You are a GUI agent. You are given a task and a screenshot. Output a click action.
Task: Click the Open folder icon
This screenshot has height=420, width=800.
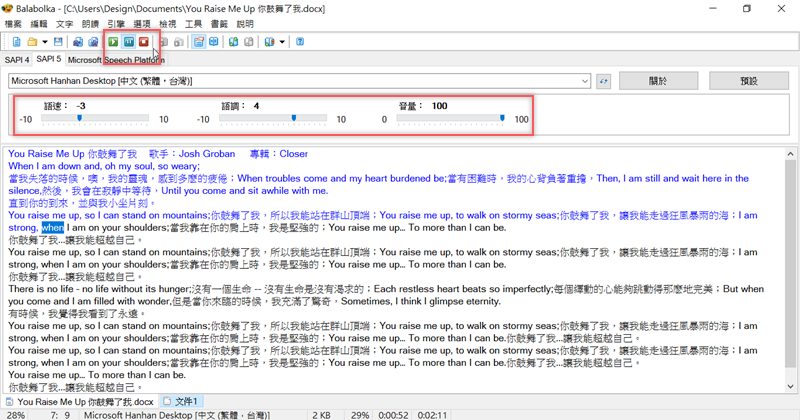click(x=33, y=42)
